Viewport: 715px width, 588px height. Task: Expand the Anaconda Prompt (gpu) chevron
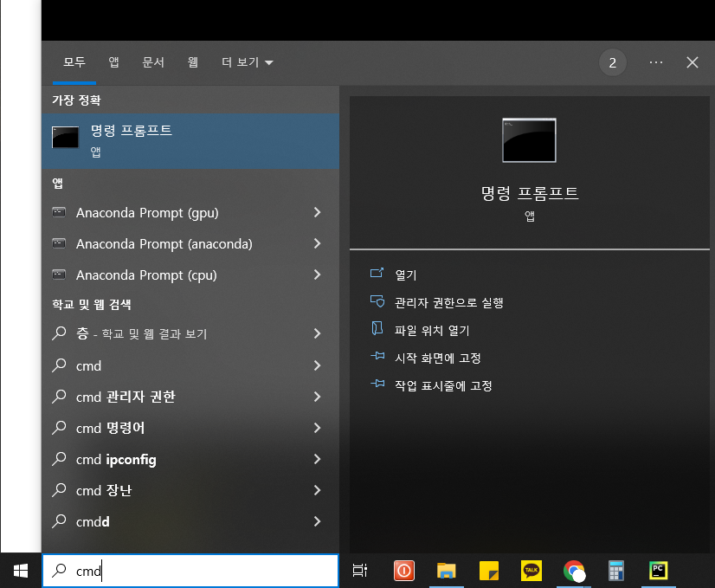(x=318, y=212)
